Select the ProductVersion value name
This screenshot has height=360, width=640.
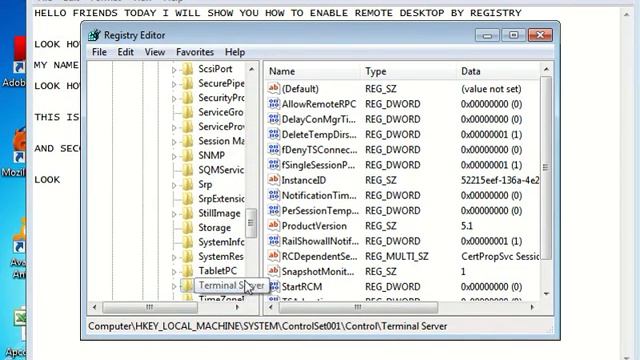coord(314,226)
